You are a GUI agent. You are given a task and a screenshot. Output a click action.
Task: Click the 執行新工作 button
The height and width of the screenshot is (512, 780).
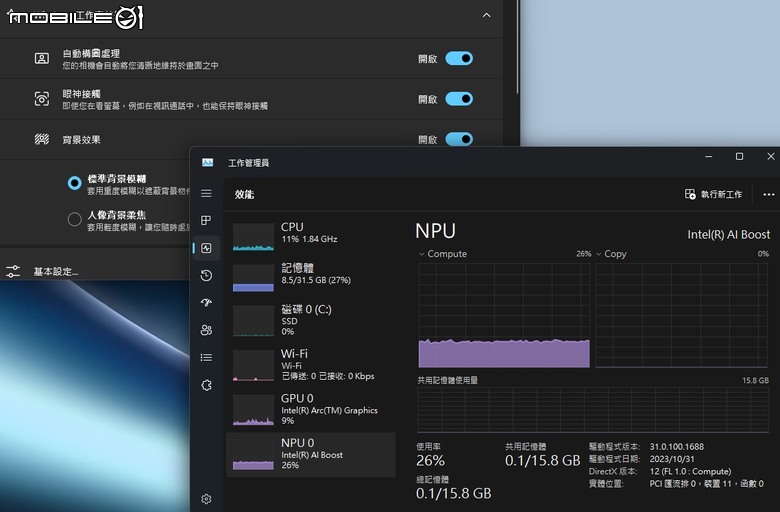(713, 194)
